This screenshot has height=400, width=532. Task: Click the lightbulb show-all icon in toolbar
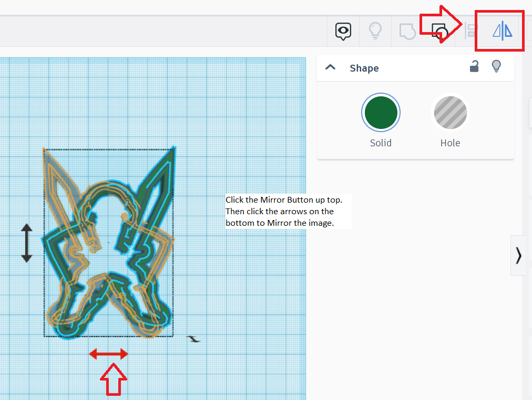[375, 31]
